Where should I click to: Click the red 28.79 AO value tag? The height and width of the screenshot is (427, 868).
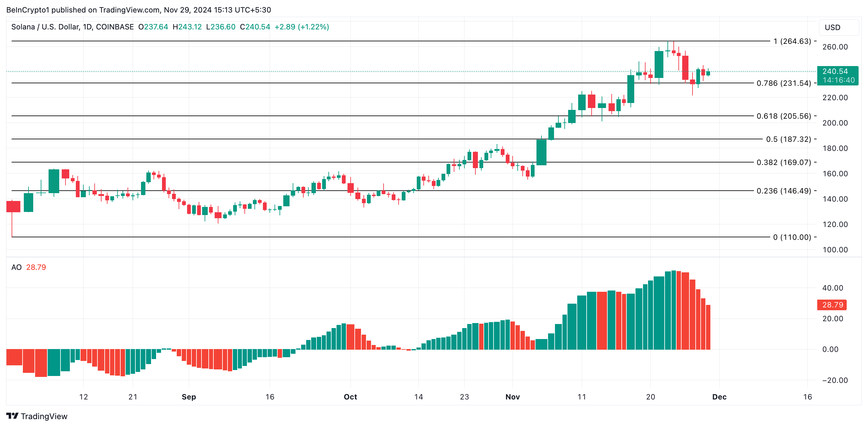[832, 305]
